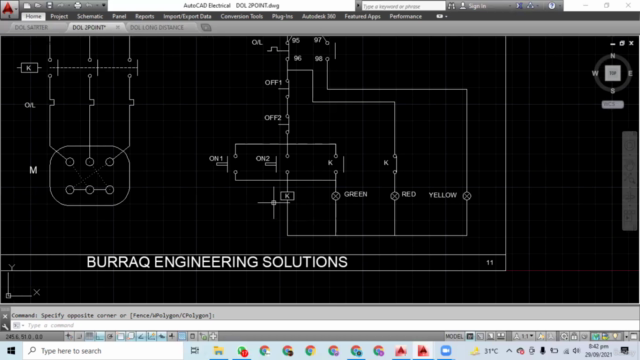Open the Help question mark icon

click(x=552, y=6)
